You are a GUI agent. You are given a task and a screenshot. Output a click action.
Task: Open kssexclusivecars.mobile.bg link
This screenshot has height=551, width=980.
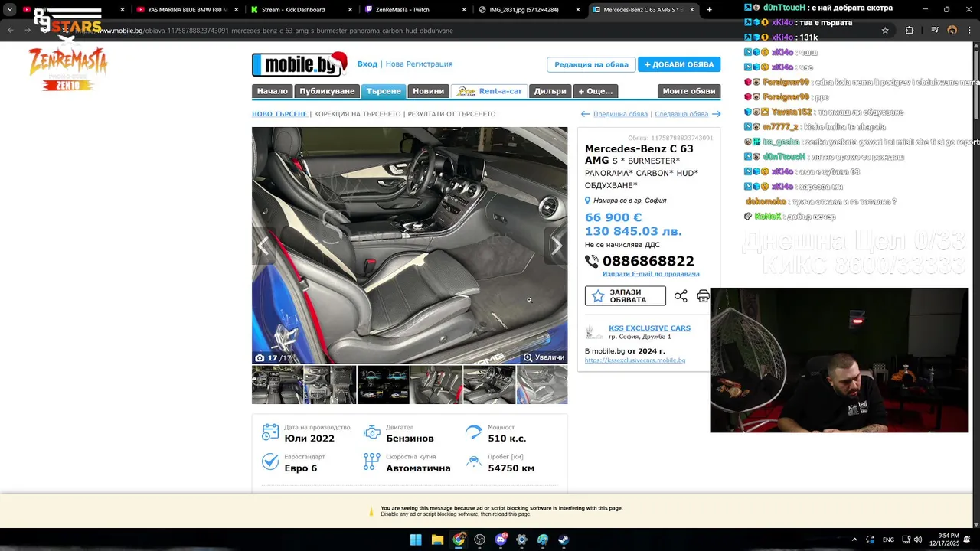click(635, 360)
